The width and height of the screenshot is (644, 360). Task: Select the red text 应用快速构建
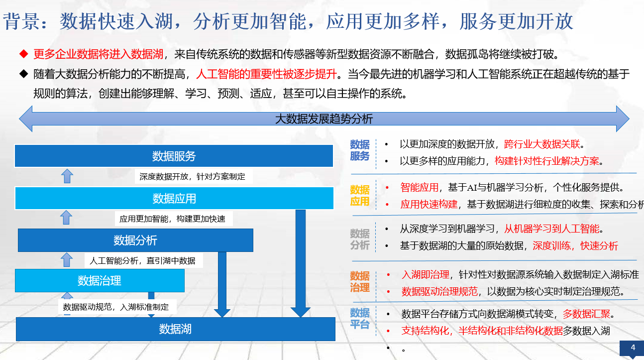click(x=429, y=205)
